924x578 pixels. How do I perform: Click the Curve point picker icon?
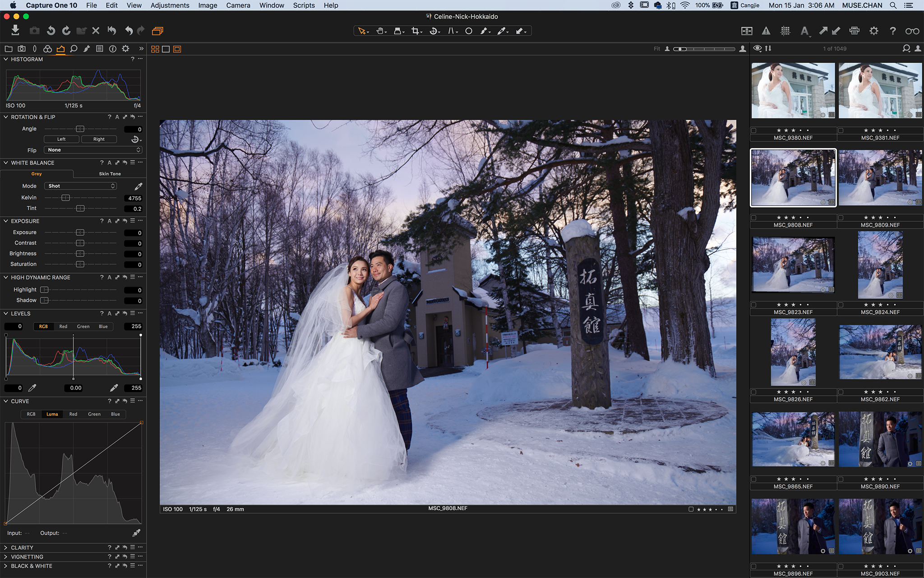pos(136,533)
